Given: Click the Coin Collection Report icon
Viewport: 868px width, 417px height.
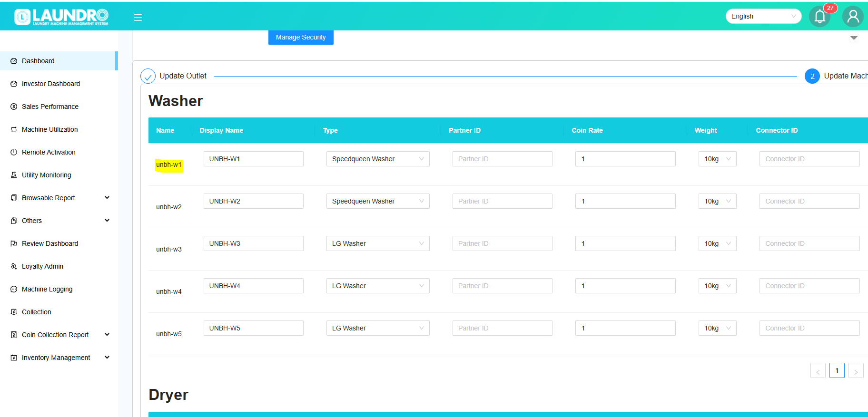Looking at the screenshot, I should click(14, 335).
